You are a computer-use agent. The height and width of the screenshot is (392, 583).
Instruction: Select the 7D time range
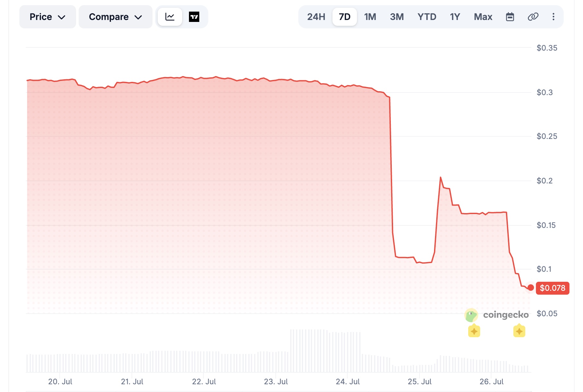[344, 17]
